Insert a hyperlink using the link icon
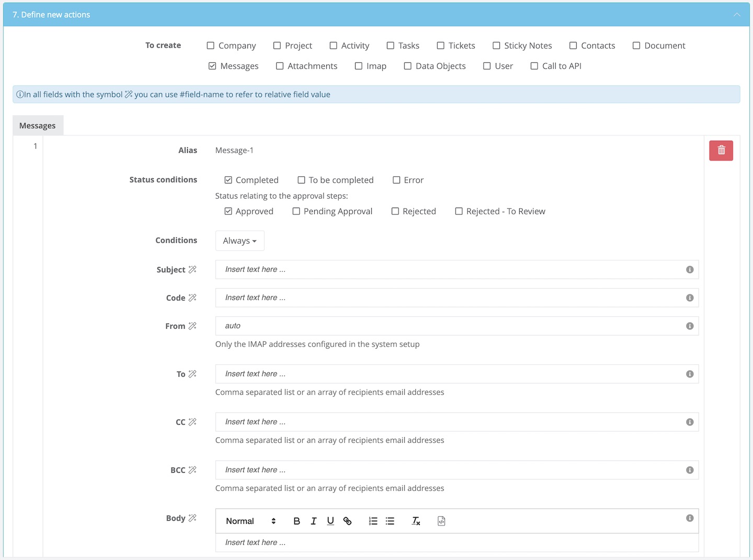Screen dimensions: 753x560 tap(347, 521)
